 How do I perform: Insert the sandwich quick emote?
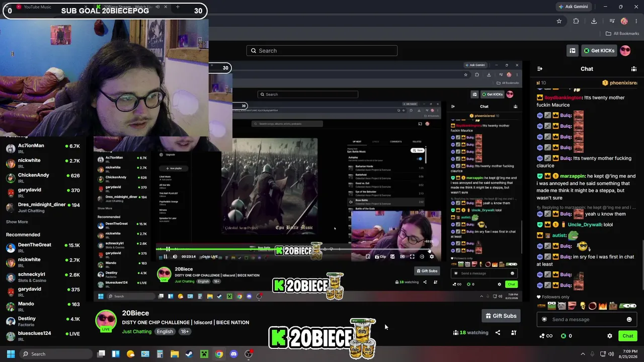(x=541, y=306)
